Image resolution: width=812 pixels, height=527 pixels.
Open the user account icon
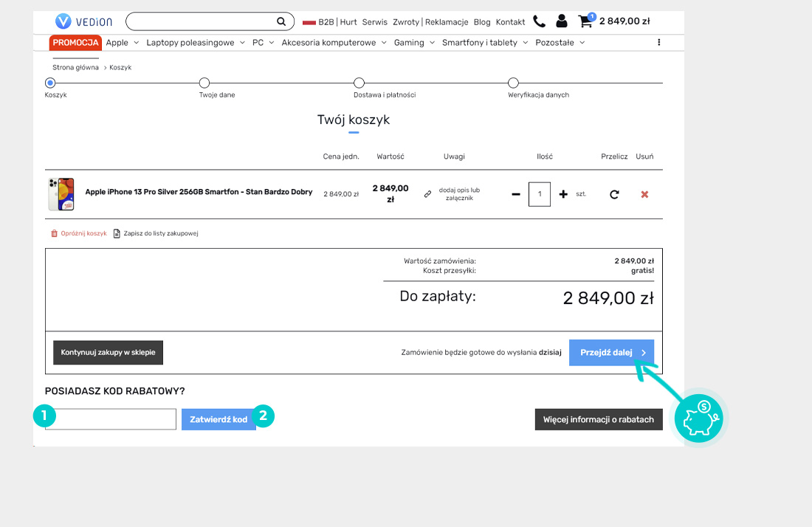point(561,21)
